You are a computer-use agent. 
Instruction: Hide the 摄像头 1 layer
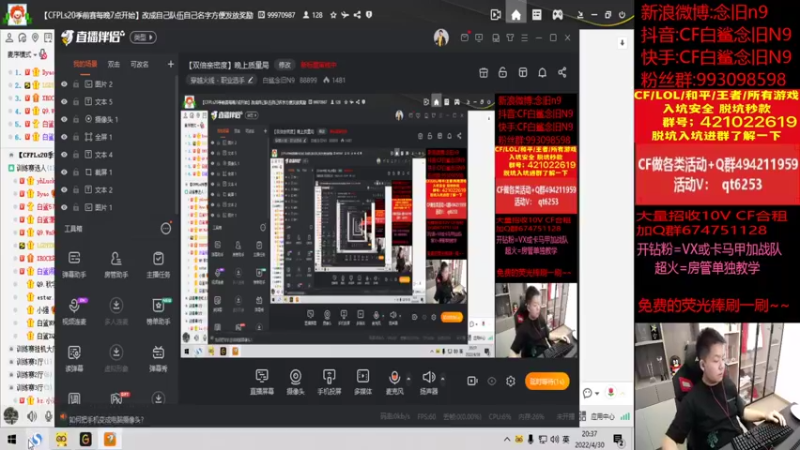pyautogui.click(x=64, y=119)
